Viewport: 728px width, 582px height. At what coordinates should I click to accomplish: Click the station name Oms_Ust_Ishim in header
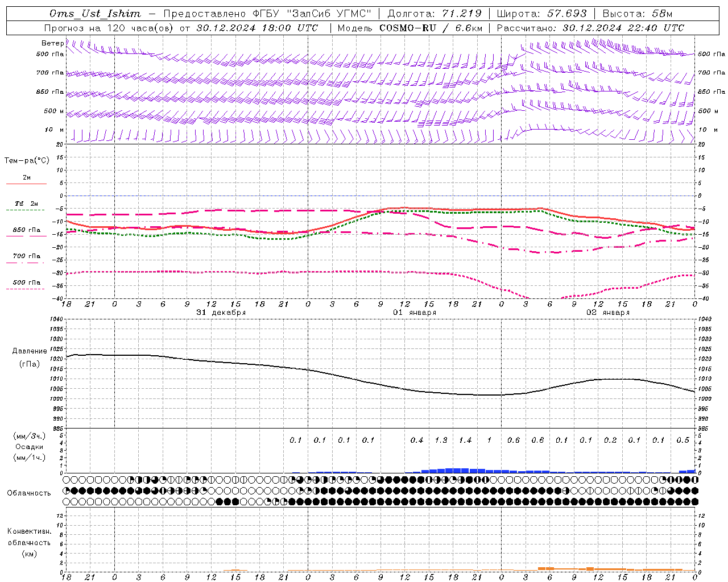[95, 14]
